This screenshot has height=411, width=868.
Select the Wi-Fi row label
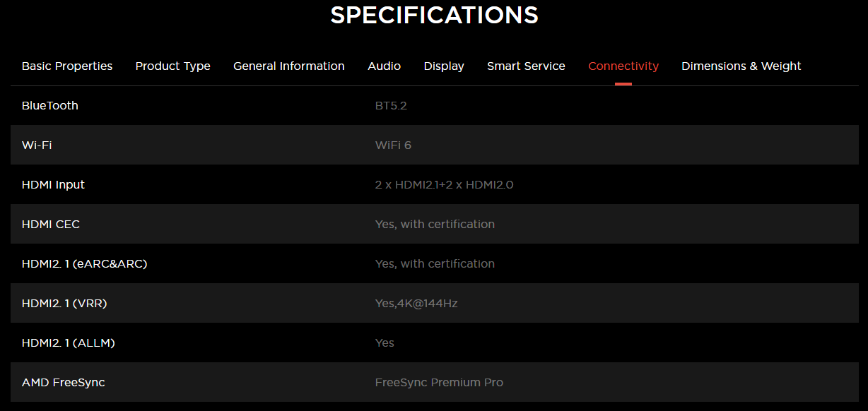[x=37, y=145]
